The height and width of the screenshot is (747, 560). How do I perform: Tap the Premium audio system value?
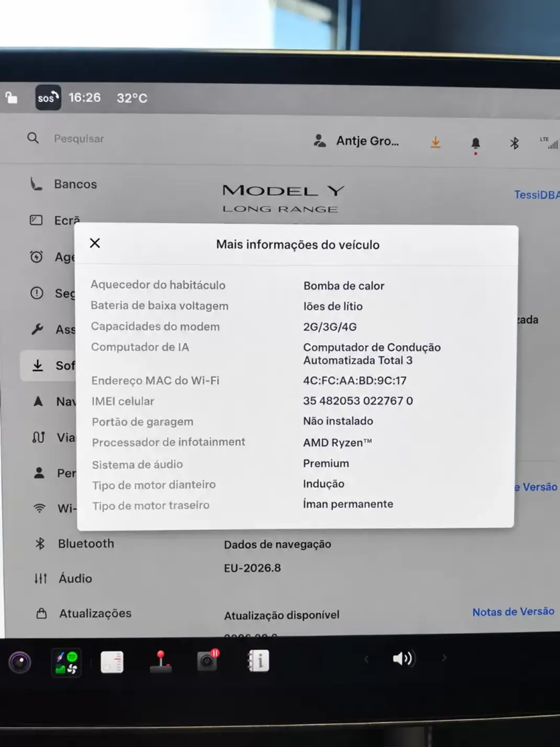click(x=326, y=463)
